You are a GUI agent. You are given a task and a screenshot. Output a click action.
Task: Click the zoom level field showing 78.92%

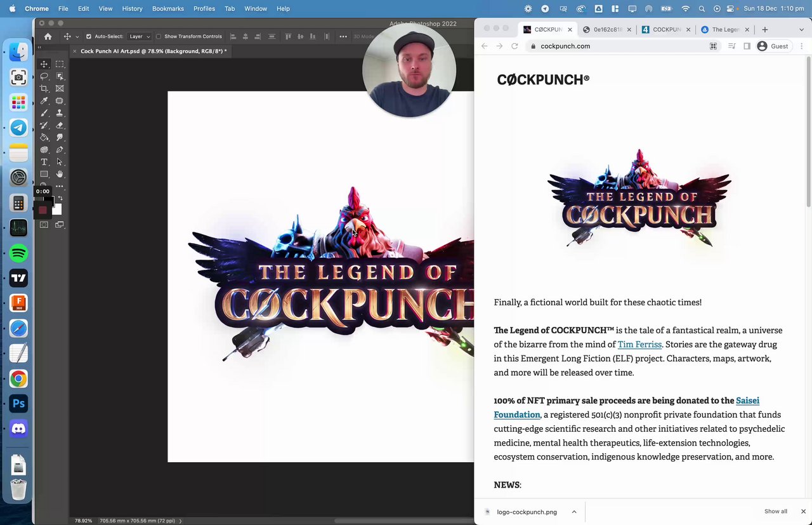(x=83, y=521)
